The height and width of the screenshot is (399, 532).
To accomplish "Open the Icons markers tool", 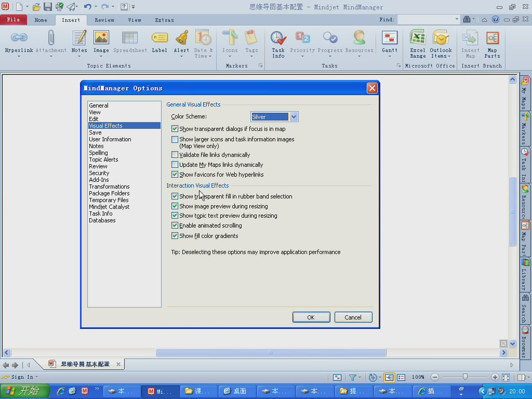I will coord(230,37).
